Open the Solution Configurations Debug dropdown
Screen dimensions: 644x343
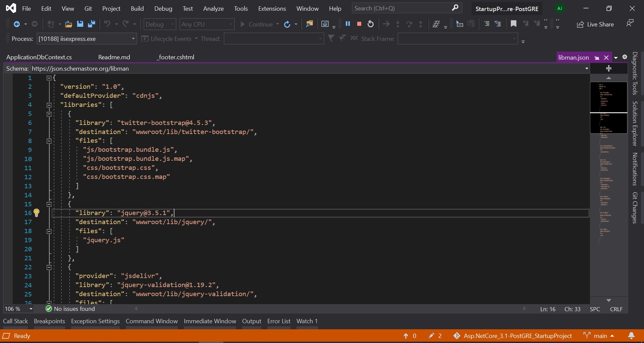coord(160,24)
